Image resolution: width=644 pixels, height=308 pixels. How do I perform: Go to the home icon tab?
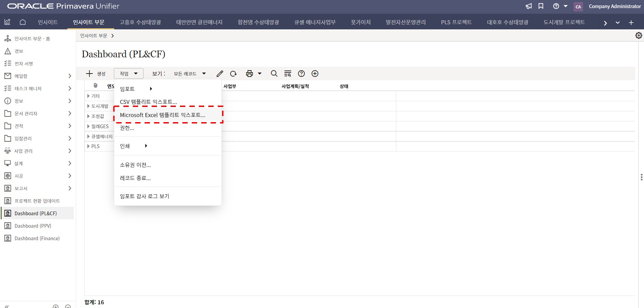click(x=23, y=22)
